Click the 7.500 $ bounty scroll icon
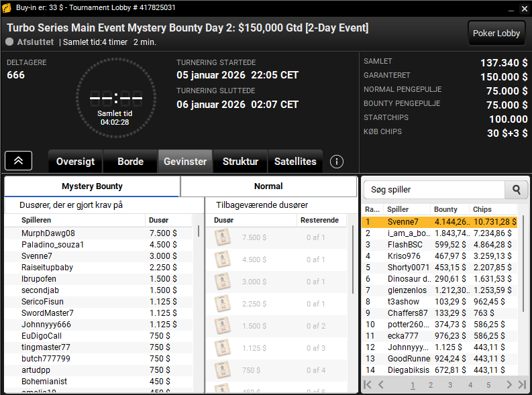The height and width of the screenshot is (395, 532). click(223, 237)
